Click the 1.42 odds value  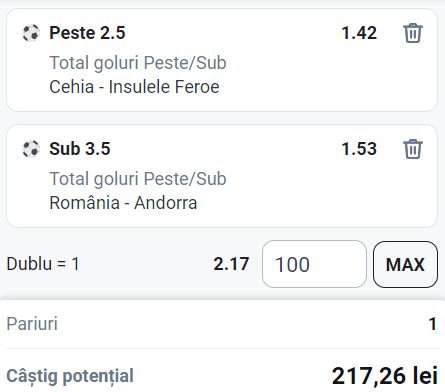coord(359,33)
